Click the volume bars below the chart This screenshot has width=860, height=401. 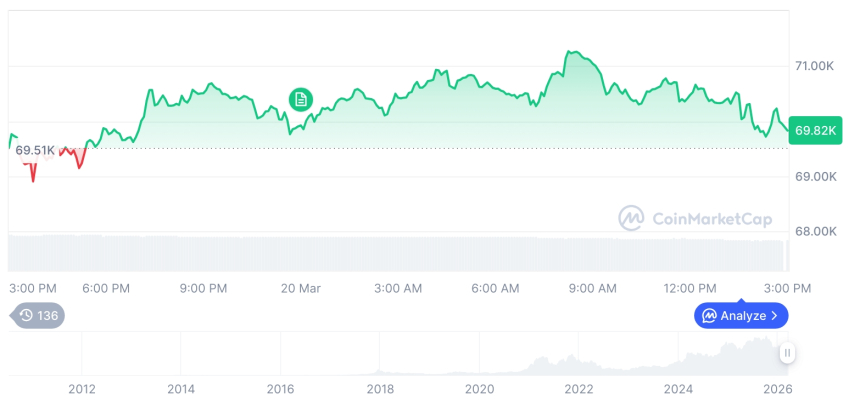pyautogui.click(x=400, y=253)
